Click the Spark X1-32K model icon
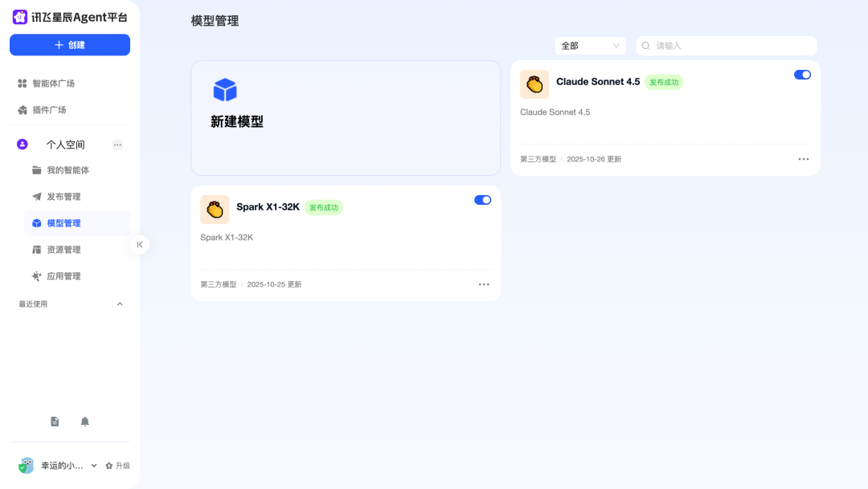 point(215,210)
